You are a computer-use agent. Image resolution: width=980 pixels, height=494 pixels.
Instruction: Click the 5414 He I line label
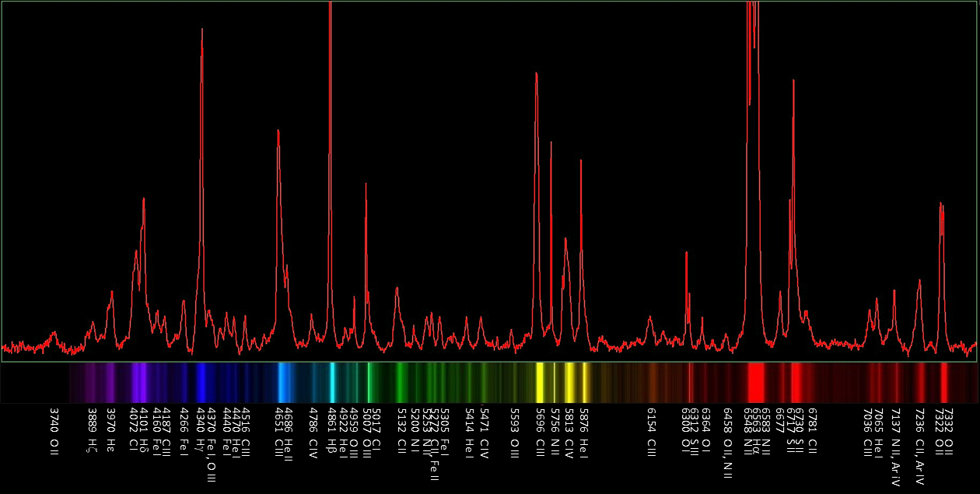coord(468,432)
